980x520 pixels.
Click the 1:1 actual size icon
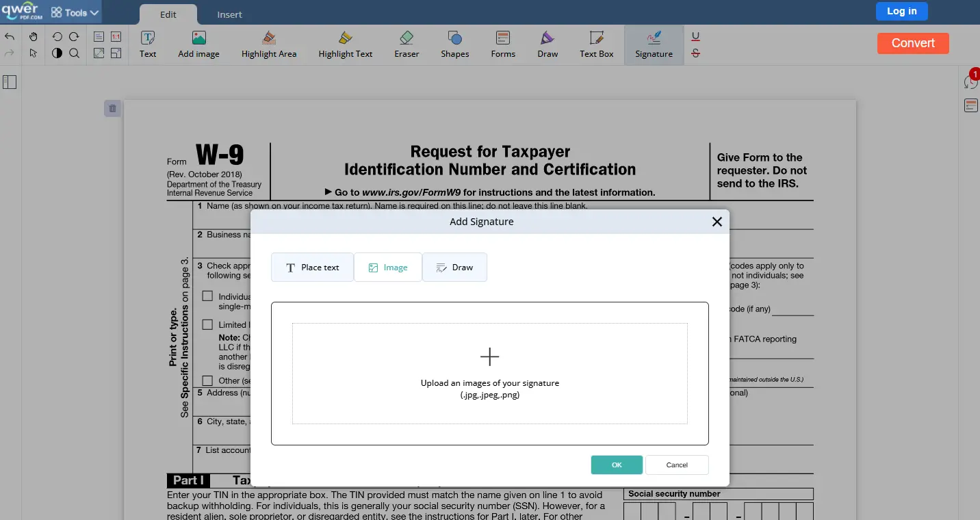coord(116,37)
